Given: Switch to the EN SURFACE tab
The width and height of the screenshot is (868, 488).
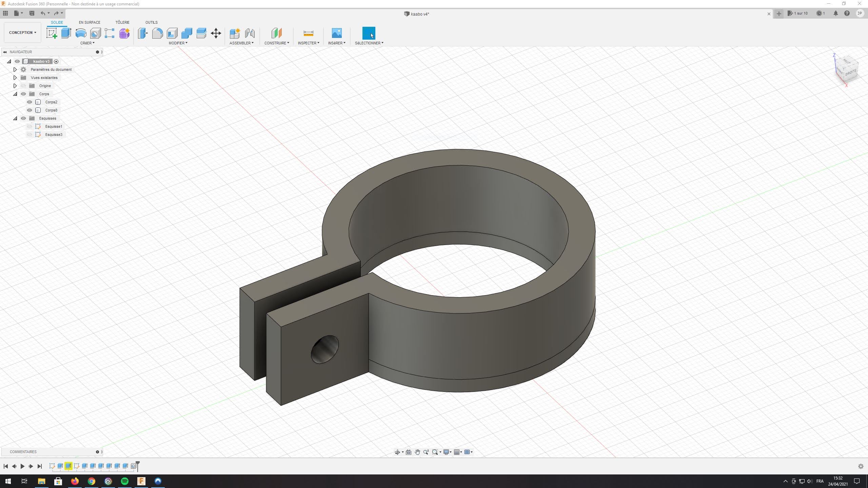Looking at the screenshot, I should tap(90, 22).
